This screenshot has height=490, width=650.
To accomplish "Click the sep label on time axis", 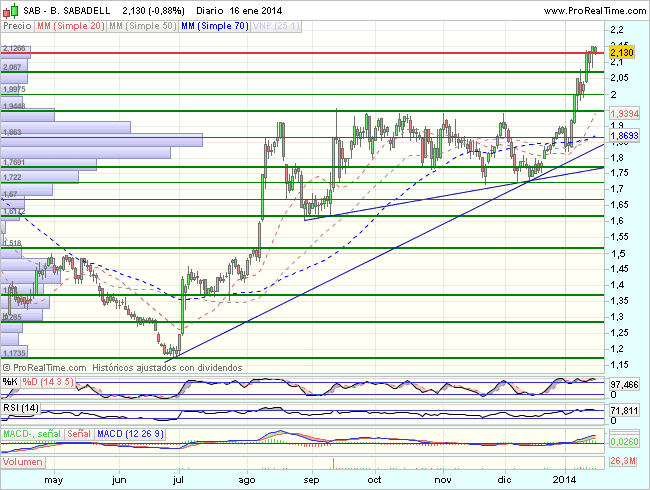I will pos(311,480).
